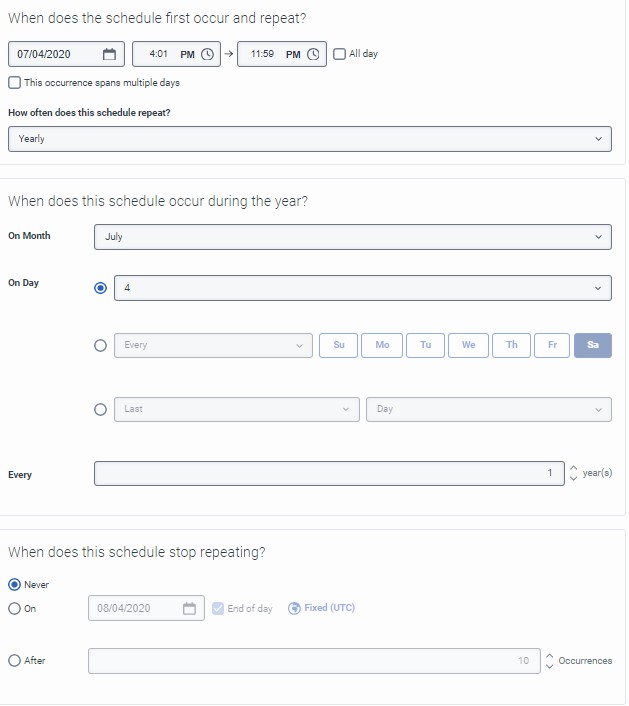Image resolution: width=629 pixels, height=706 pixels.
Task: Select the 'After' occurrences radio button
Action: 14,660
